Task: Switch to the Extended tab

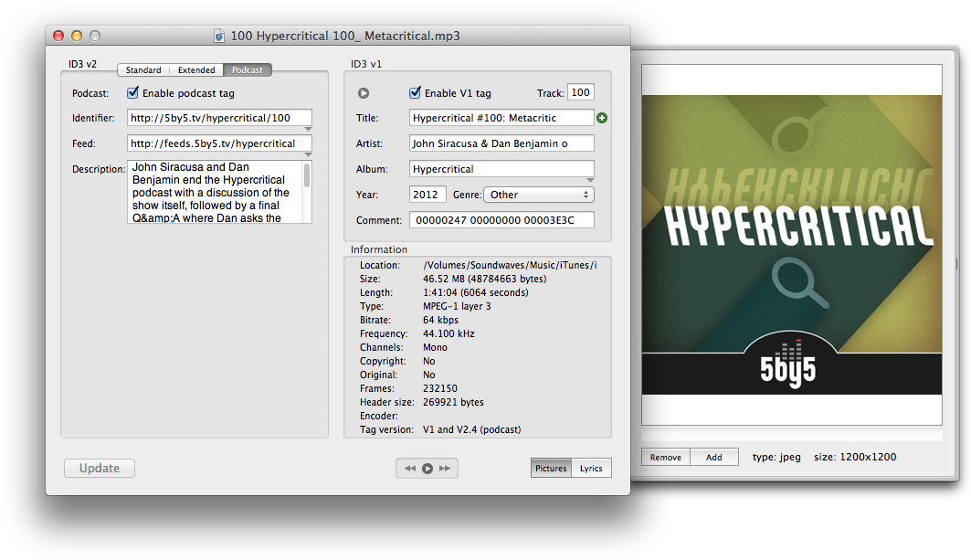Action: (196, 70)
